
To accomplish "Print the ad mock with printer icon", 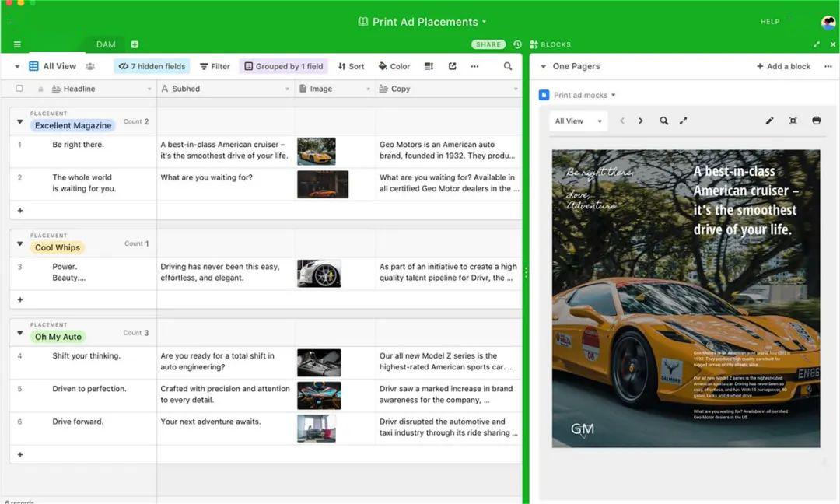I will pyautogui.click(x=816, y=121).
